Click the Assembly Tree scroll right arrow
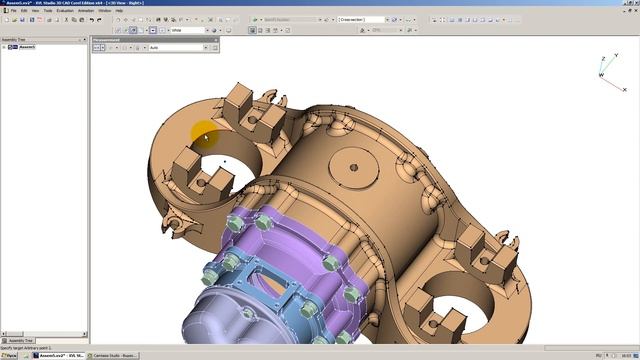The image size is (640, 360). click(84, 334)
